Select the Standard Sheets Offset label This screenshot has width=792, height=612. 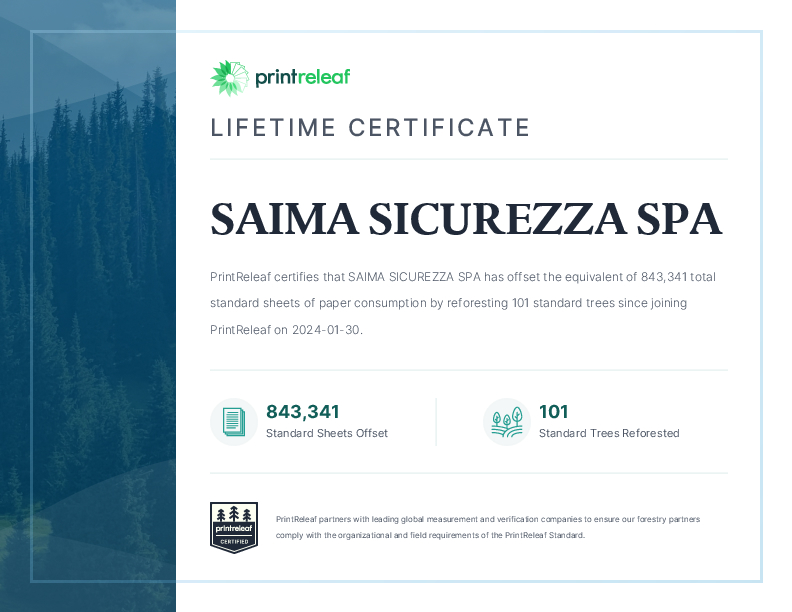tap(326, 433)
